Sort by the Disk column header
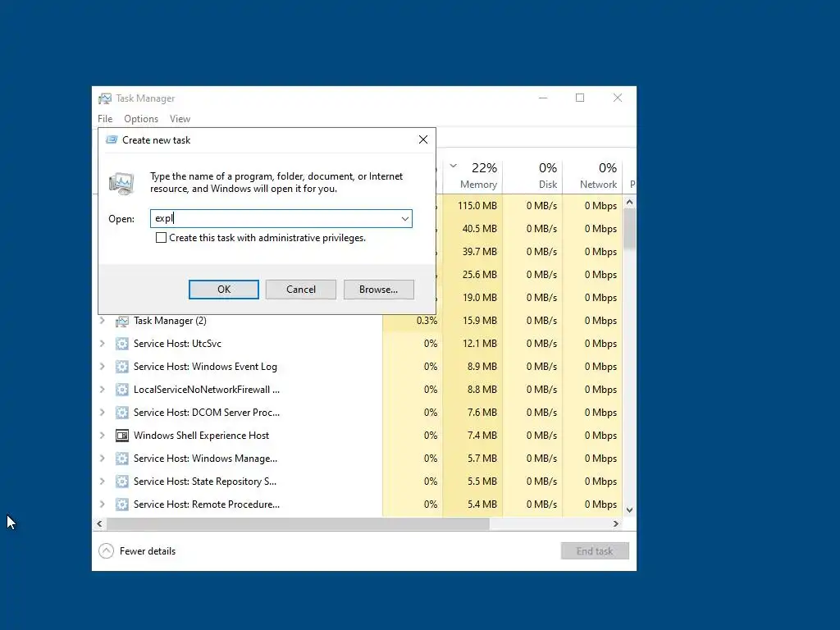This screenshot has height=630, width=840. point(533,176)
